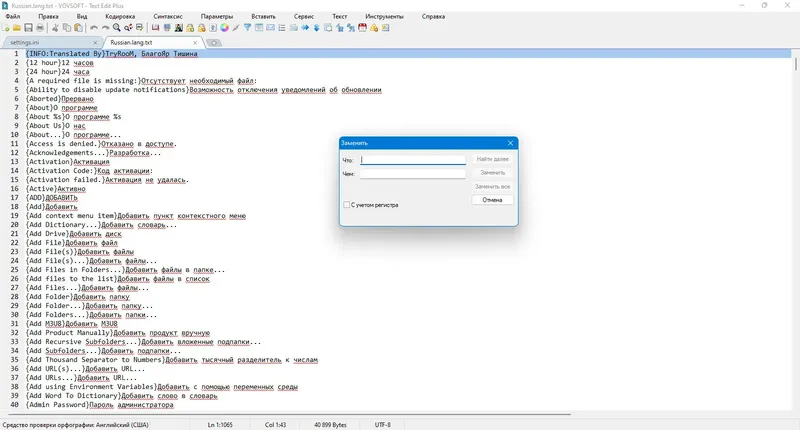
Task: Click the 'Отмена' button
Action: click(x=492, y=200)
